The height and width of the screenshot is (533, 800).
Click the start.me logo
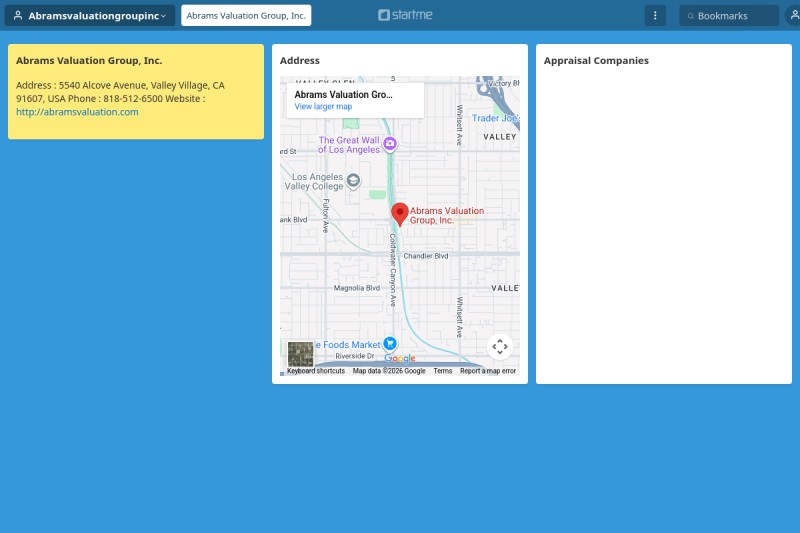(x=405, y=15)
